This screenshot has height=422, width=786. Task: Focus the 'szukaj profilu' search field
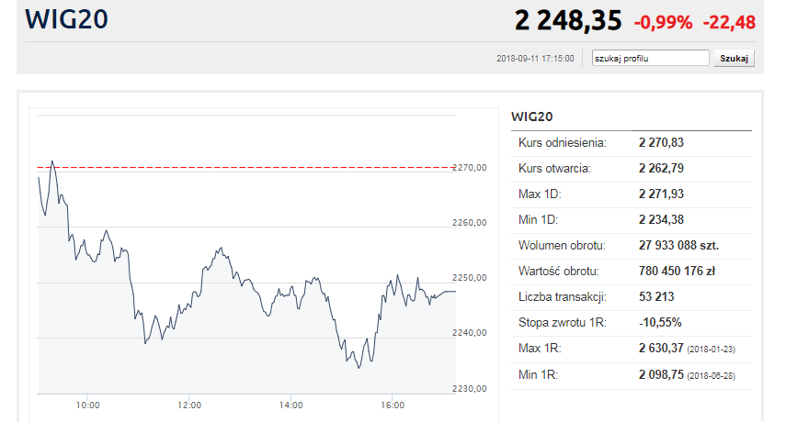(x=650, y=58)
